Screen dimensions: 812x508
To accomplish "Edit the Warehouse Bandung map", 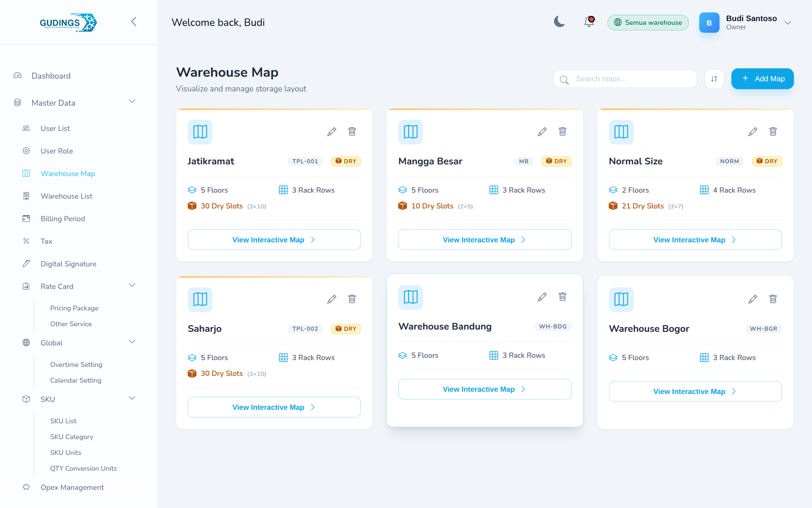I will click(542, 297).
